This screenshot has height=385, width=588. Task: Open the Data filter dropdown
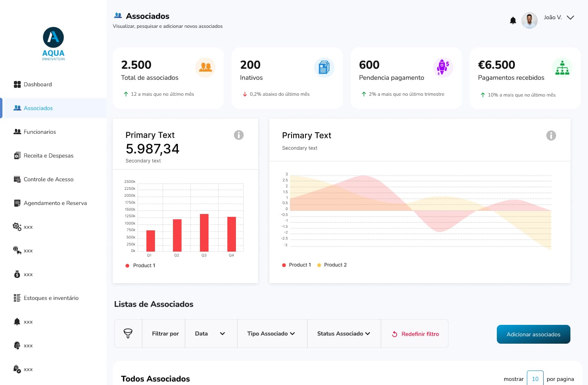point(211,333)
